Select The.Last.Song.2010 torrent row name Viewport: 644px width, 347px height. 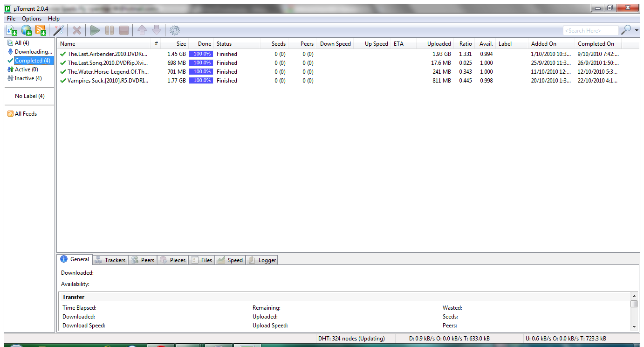[108, 63]
